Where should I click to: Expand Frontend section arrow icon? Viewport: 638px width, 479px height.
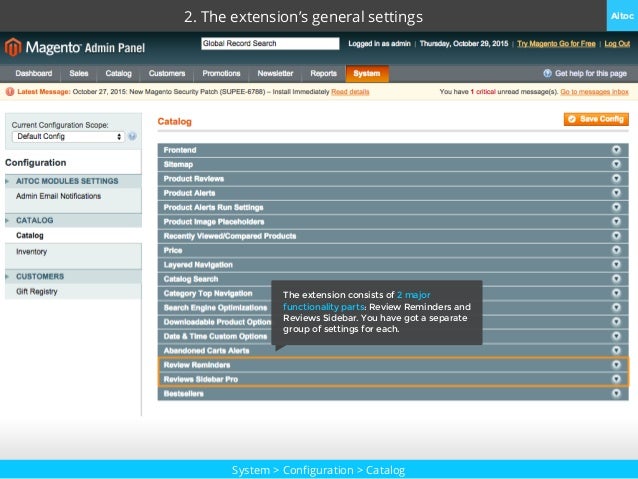616,150
